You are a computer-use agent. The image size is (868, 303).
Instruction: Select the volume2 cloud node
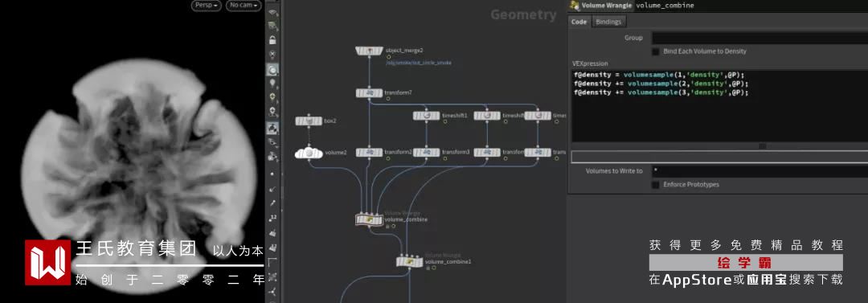[x=309, y=153]
